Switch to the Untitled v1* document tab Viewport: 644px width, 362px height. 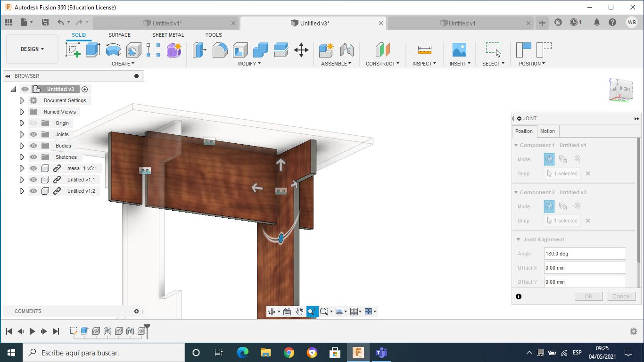click(167, 23)
